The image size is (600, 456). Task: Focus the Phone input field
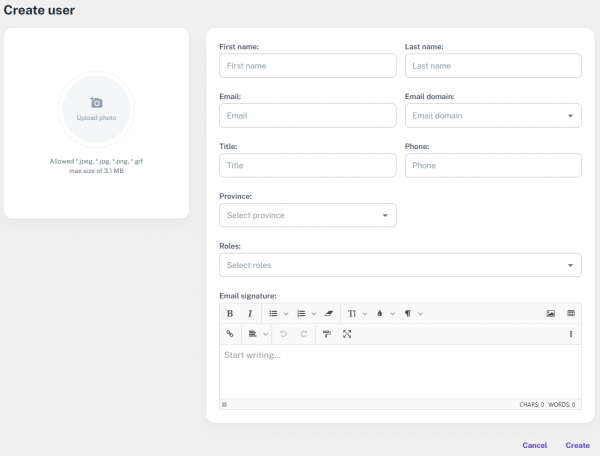click(x=493, y=166)
